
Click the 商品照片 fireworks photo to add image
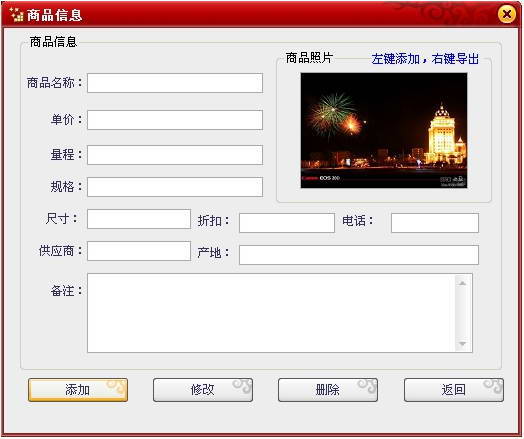click(384, 130)
